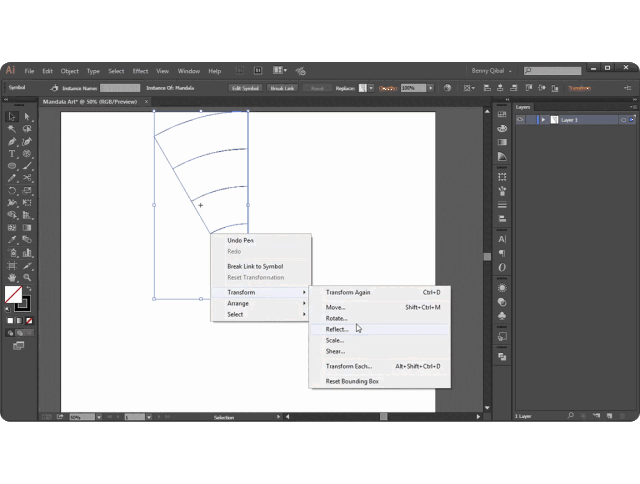Select the Pen tool
Image resolution: width=640 pixels, height=484 pixels.
(12, 142)
